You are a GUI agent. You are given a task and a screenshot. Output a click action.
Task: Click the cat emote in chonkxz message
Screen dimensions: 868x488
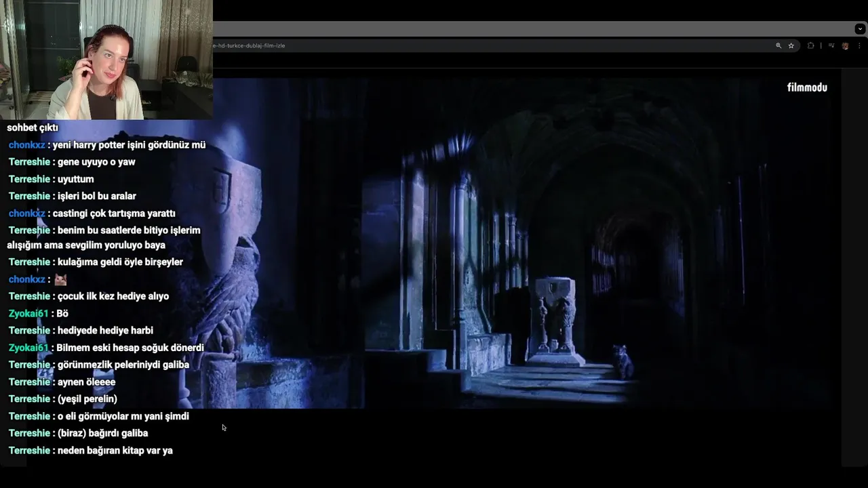click(60, 279)
